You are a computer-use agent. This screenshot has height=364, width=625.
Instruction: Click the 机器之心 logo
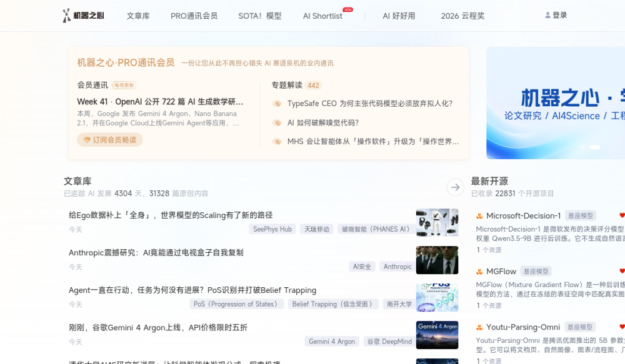coord(83,16)
